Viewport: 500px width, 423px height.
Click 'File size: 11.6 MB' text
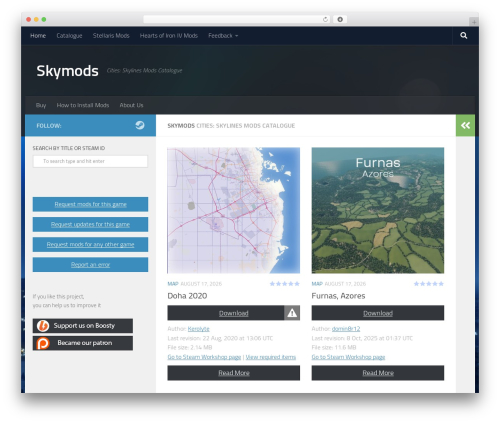(334, 347)
